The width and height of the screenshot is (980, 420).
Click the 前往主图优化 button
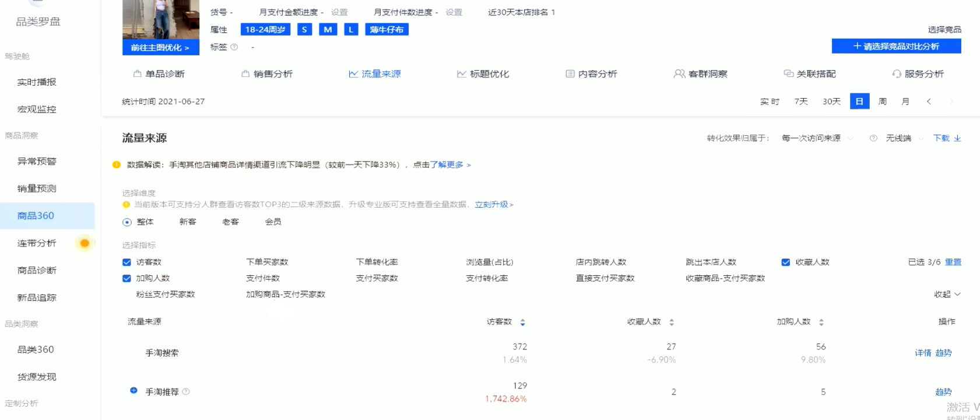[160, 48]
